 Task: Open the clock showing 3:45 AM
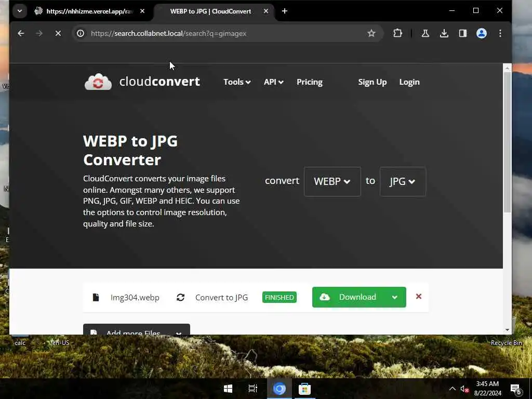click(487, 389)
